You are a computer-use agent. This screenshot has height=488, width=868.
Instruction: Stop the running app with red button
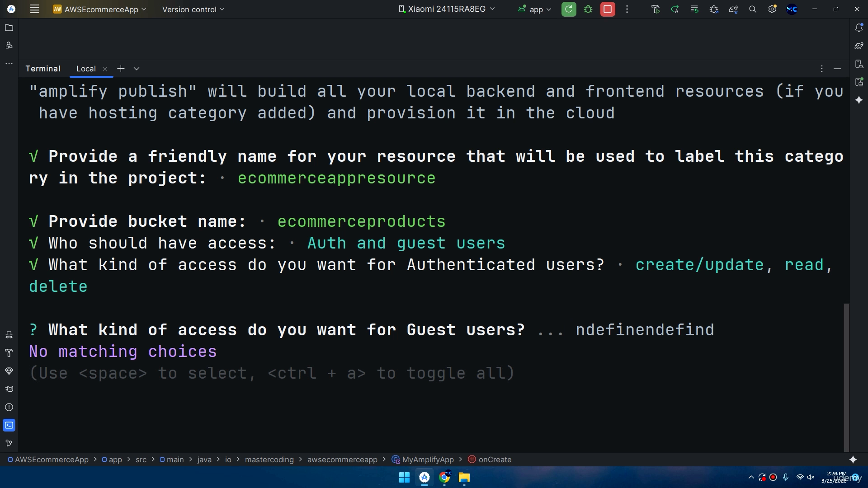coord(608,9)
